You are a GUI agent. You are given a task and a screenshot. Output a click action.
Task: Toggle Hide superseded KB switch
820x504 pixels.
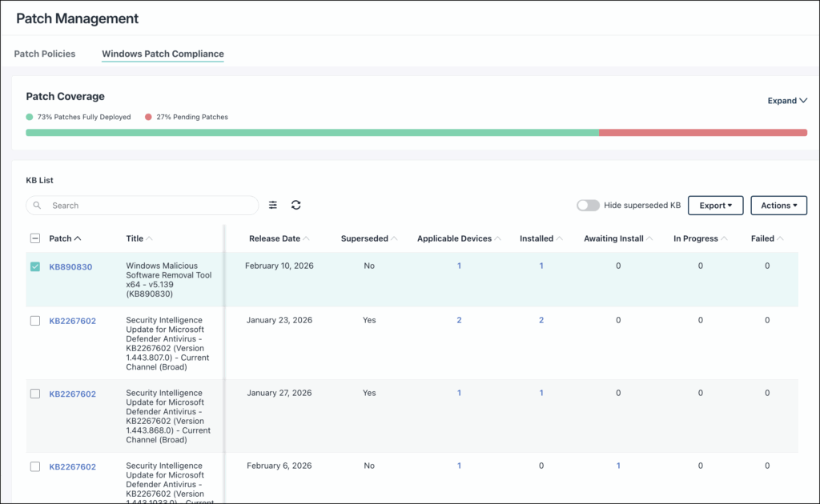pos(588,206)
